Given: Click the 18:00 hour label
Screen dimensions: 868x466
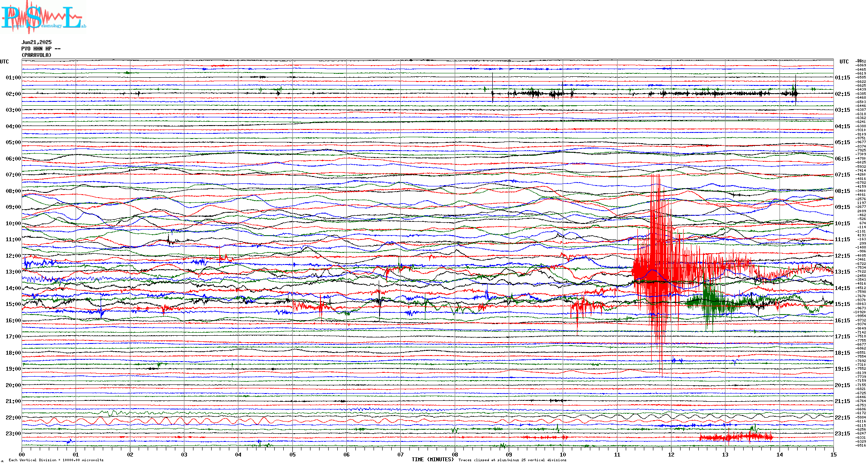Looking at the screenshot, I should [x=13, y=353].
